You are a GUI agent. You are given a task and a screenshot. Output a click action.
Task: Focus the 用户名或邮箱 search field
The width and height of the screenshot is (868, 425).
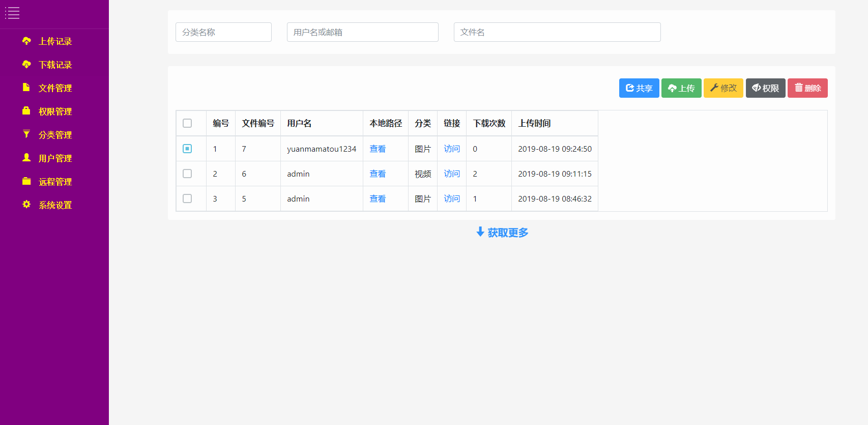coord(362,32)
